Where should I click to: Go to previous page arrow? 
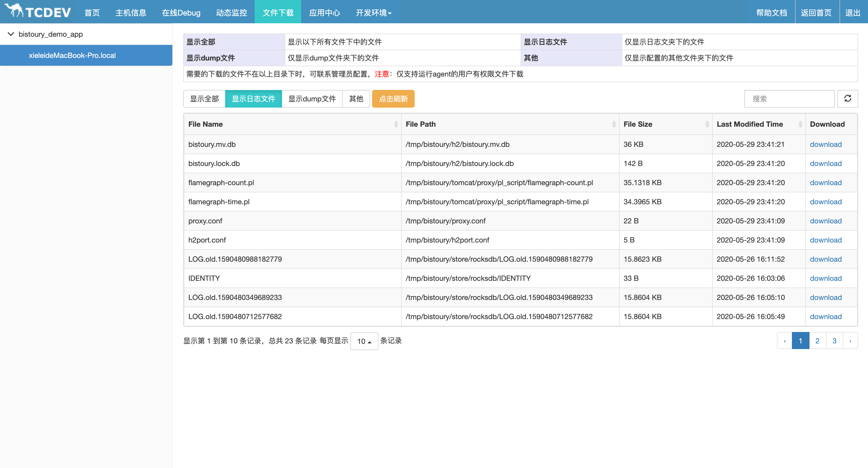[784, 341]
